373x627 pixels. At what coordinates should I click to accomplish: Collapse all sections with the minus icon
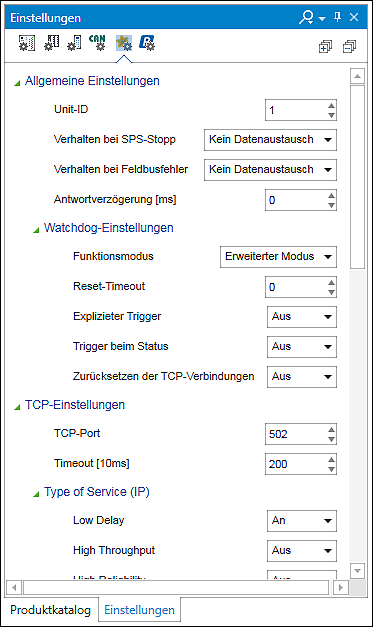click(349, 47)
